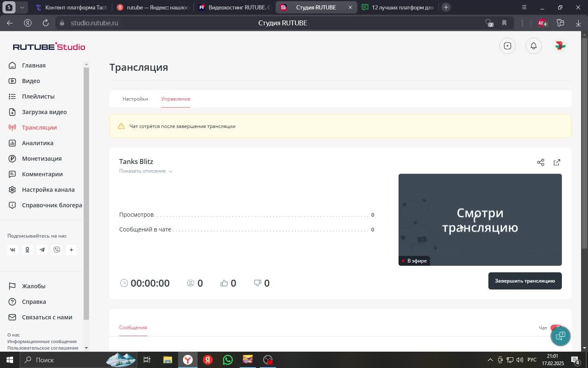Open Монетизация in the sidebar

35,159
